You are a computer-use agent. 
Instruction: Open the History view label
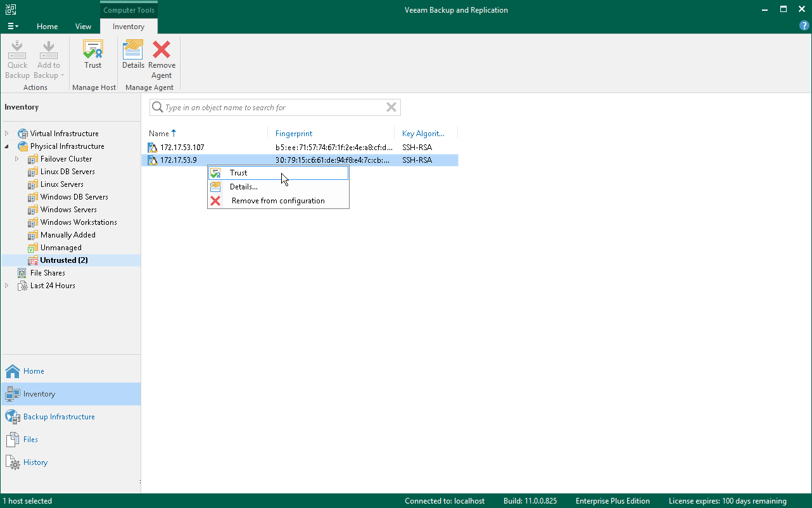tap(35, 462)
